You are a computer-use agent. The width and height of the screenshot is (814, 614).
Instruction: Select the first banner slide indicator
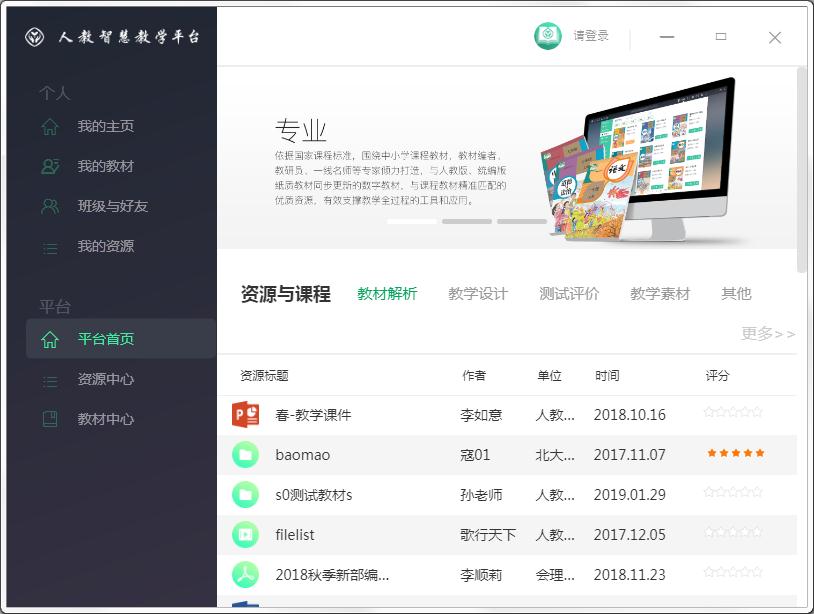tap(412, 222)
